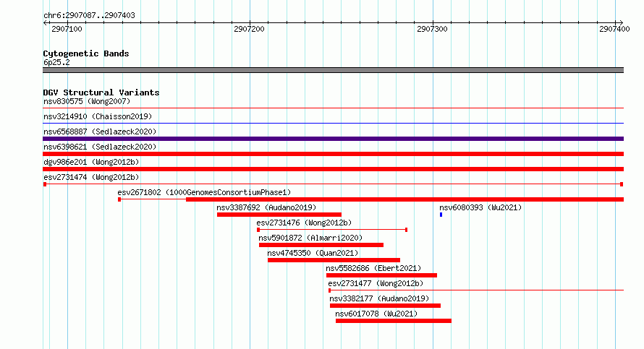Viewport: 644px width, 349px height.
Task: Click the thick red nsv6398621 bar
Action: point(333,154)
